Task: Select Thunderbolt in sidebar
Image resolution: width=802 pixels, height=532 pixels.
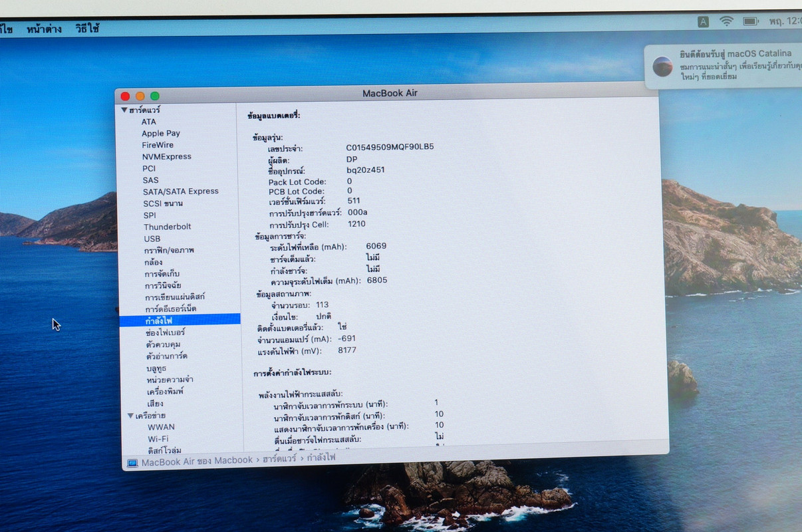Action: [x=168, y=227]
